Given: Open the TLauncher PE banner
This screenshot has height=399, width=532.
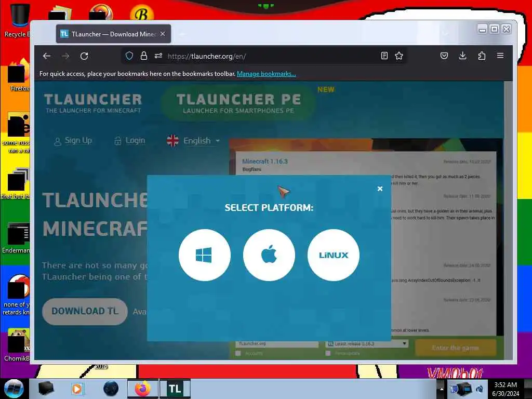Looking at the screenshot, I should point(238,103).
